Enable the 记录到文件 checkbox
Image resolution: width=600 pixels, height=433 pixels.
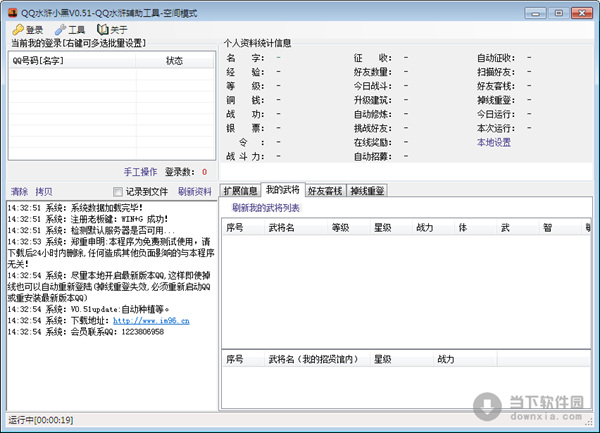pos(118,191)
